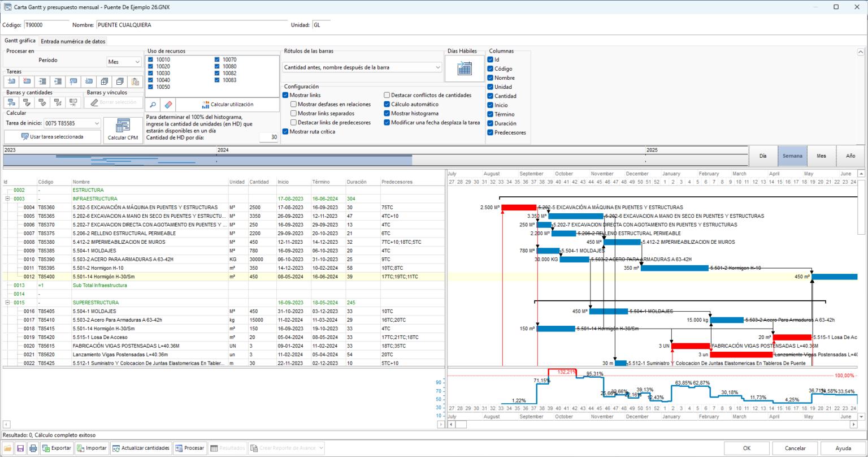Click the delete task icon with red X
Image resolution: width=868 pixels, height=457 pixels.
point(27,81)
